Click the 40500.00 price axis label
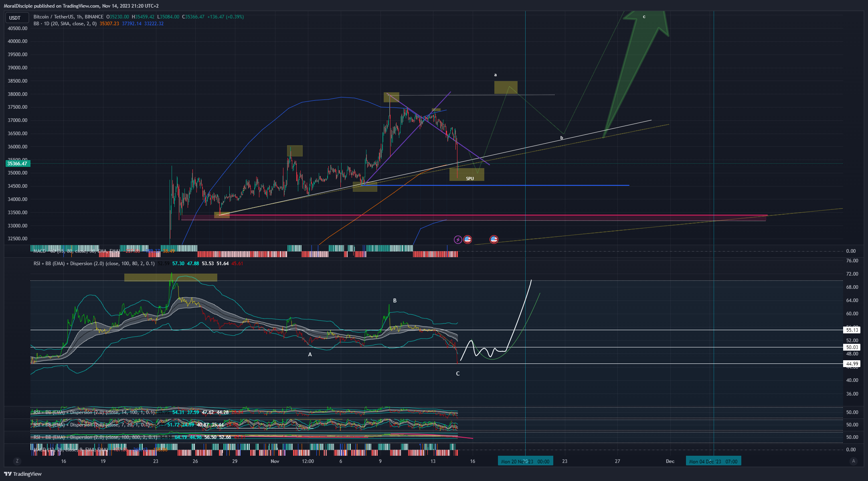Viewport: 868px width, 481px height. (18, 28)
